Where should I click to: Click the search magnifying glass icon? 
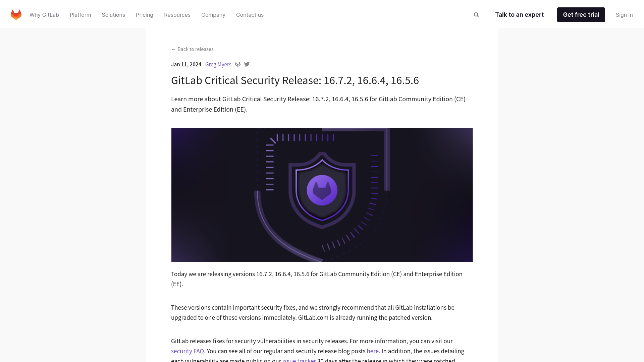click(x=476, y=15)
